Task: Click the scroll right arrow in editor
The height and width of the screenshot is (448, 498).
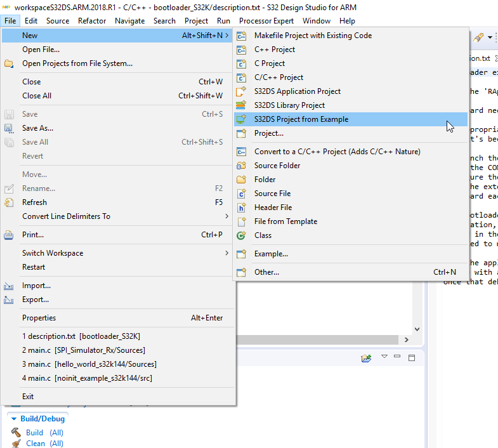Action: coord(407,339)
